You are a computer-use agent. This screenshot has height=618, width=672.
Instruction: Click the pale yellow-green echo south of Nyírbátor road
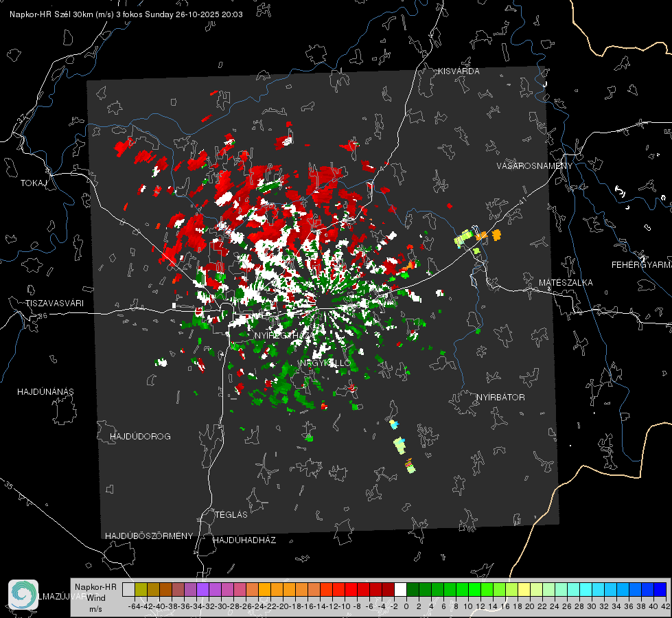coord(400,446)
